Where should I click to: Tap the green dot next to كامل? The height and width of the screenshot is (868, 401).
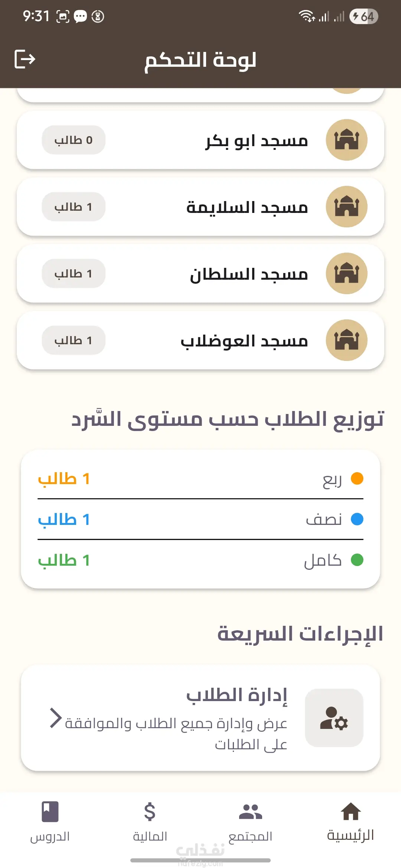[357, 560]
